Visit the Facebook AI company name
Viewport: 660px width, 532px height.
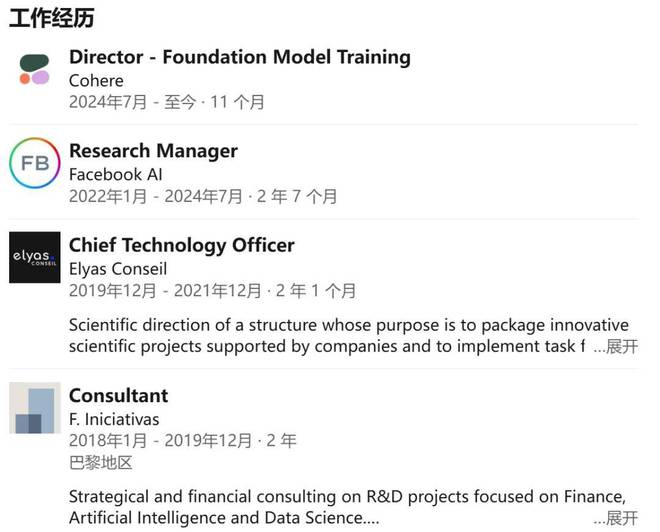tap(116, 175)
